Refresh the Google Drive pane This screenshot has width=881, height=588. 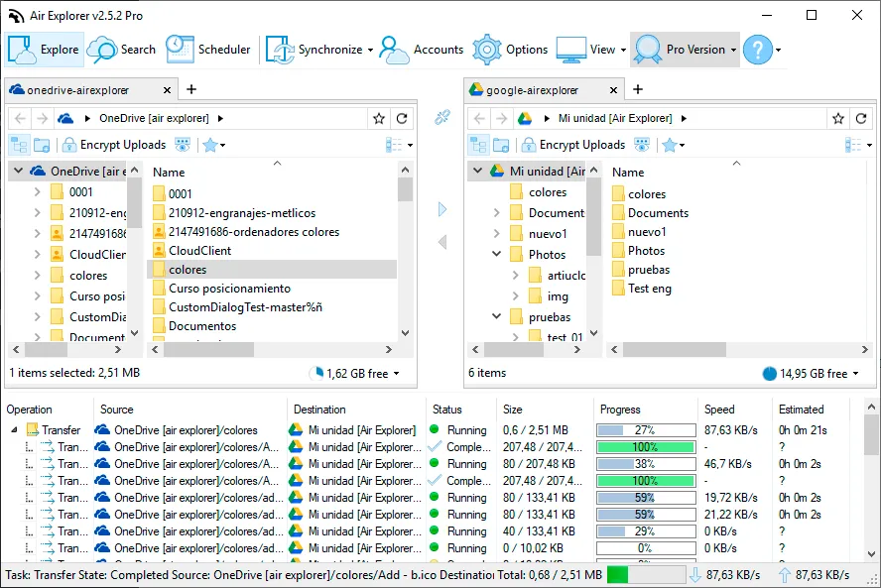[861, 119]
